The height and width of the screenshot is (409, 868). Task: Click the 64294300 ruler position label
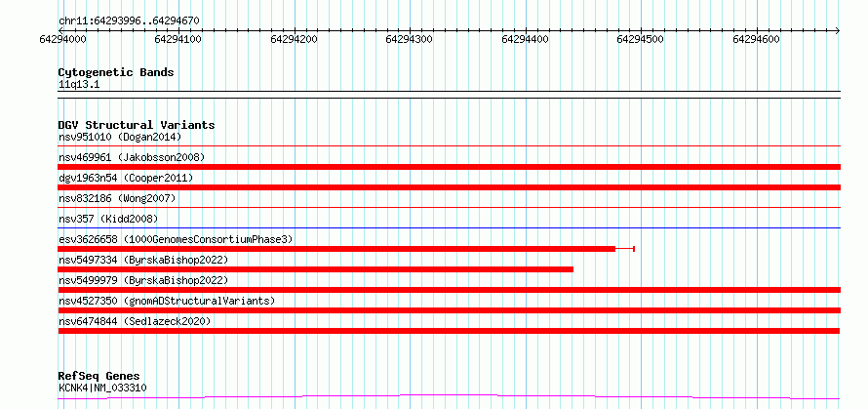tap(409, 39)
